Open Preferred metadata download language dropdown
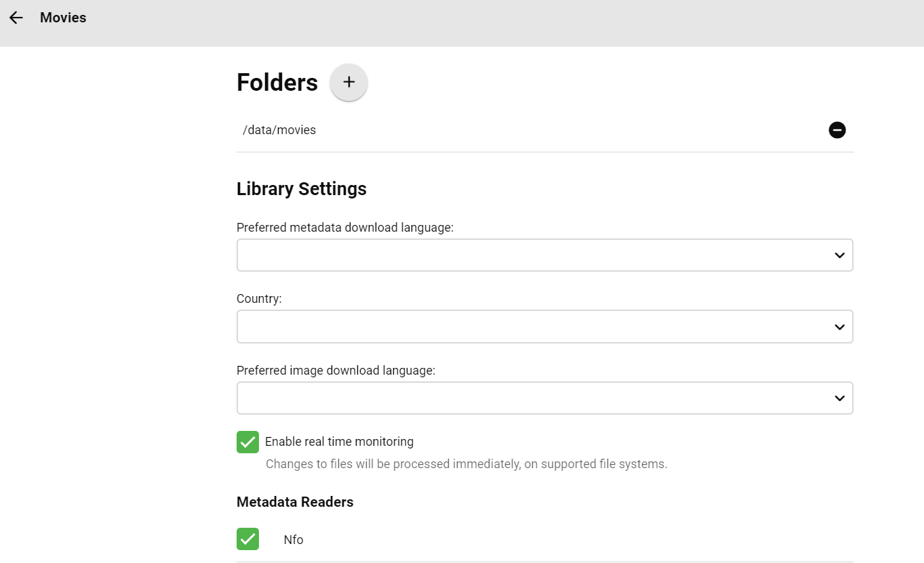924x563 pixels. pyautogui.click(x=544, y=255)
